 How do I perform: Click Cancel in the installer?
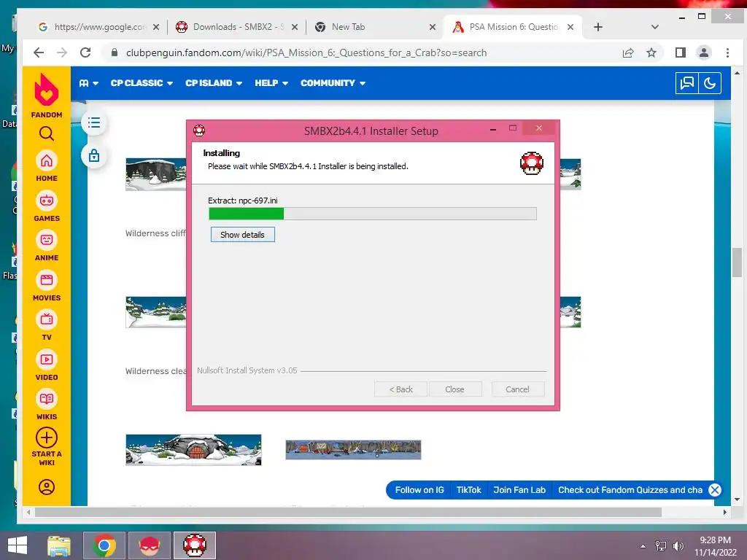[517, 389]
